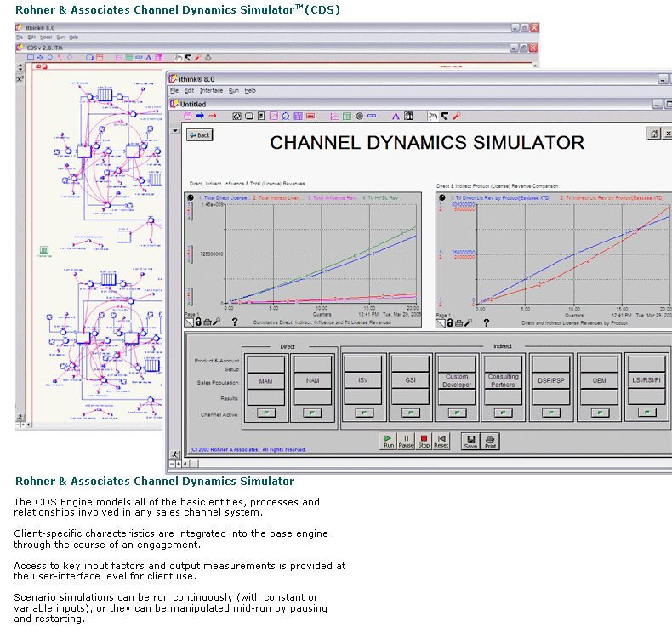
Task: Select the pink sector frame tool in Untitled toolbar
Action: (x=188, y=116)
